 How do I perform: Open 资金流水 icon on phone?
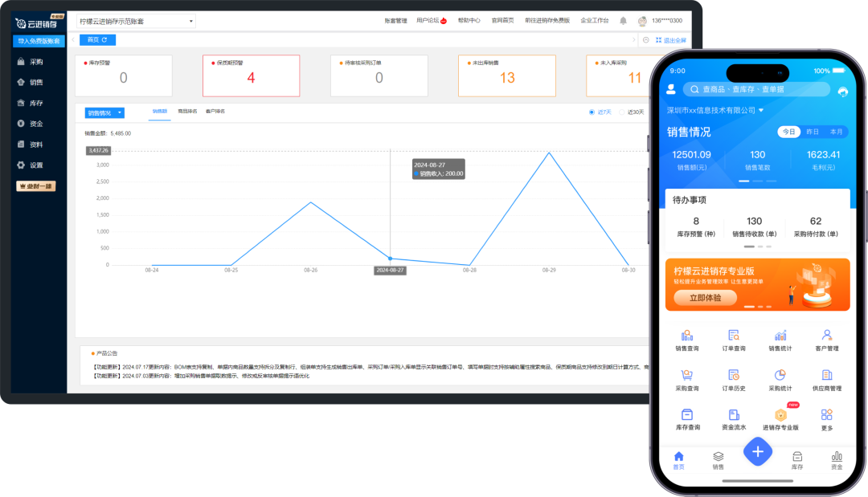pyautogui.click(x=734, y=414)
